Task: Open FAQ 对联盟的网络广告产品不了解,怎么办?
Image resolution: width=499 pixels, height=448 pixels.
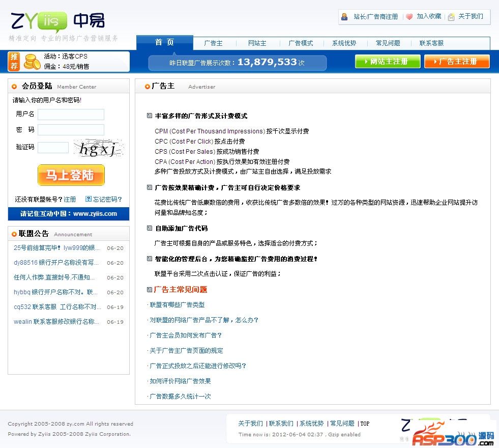Action: coord(204,320)
